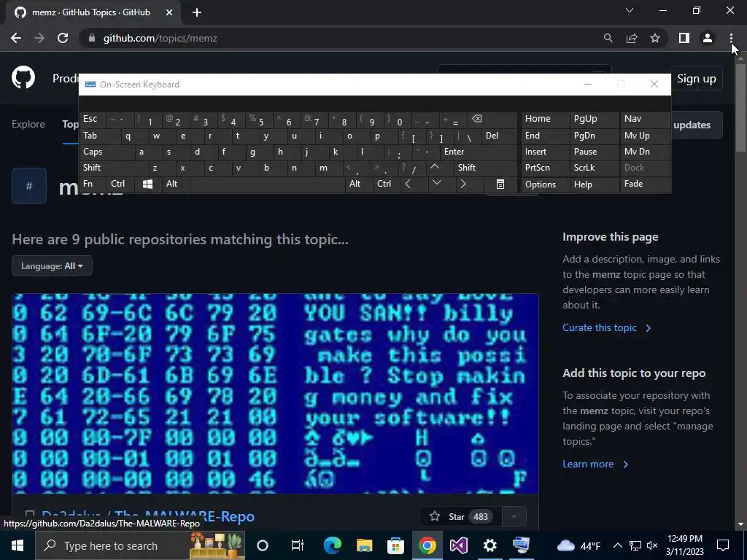Image resolution: width=747 pixels, height=560 pixels.
Task: Click the browser back arrow
Action: pyautogui.click(x=16, y=38)
